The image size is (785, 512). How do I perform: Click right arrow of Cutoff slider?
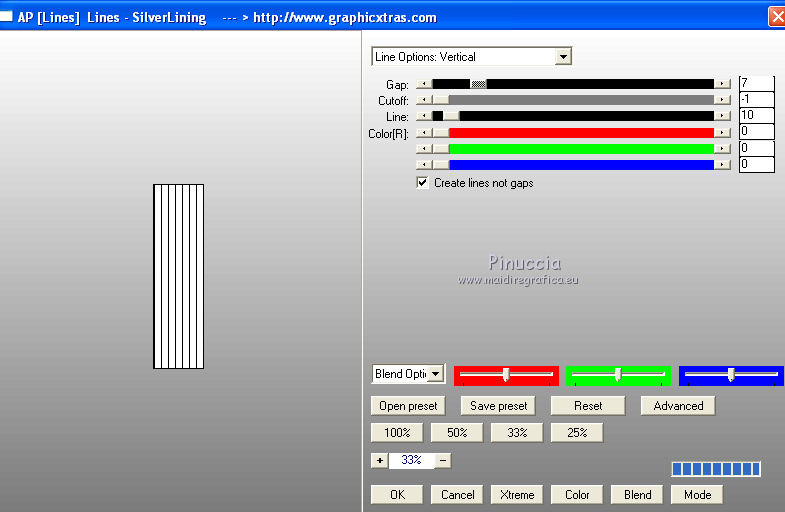click(722, 100)
